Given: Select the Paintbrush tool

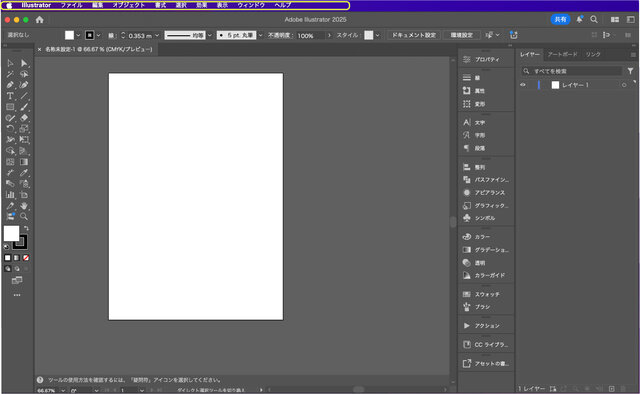Looking at the screenshot, I should pos(24,107).
